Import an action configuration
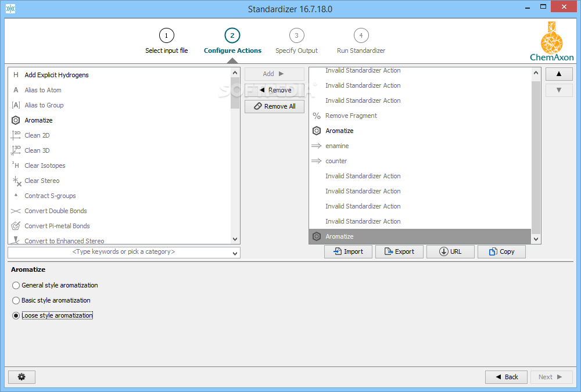This screenshot has height=392, width=581. [348, 251]
